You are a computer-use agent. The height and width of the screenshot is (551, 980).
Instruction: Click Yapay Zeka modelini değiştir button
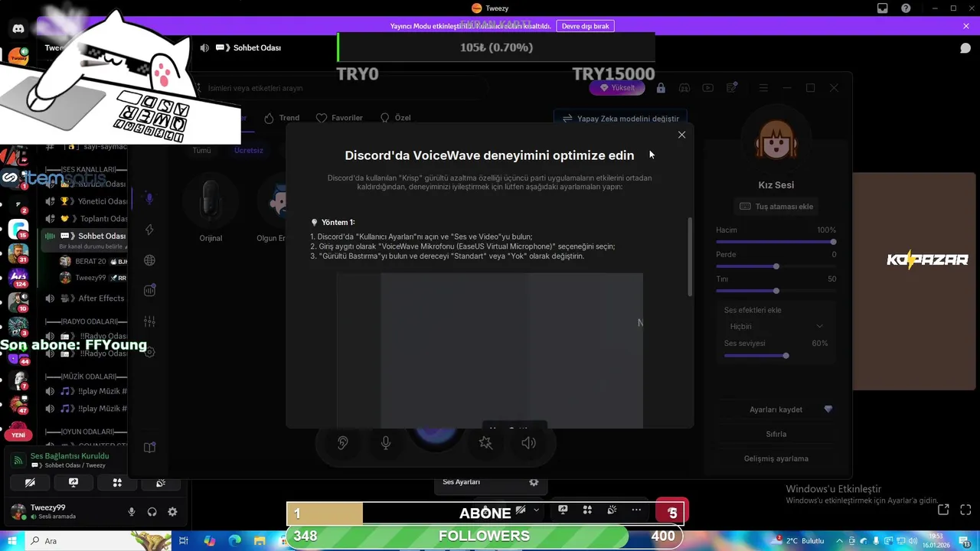point(619,119)
